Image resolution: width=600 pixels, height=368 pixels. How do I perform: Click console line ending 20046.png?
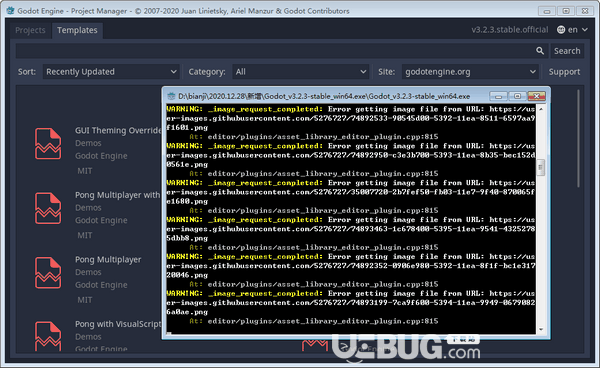click(x=187, y=275)
